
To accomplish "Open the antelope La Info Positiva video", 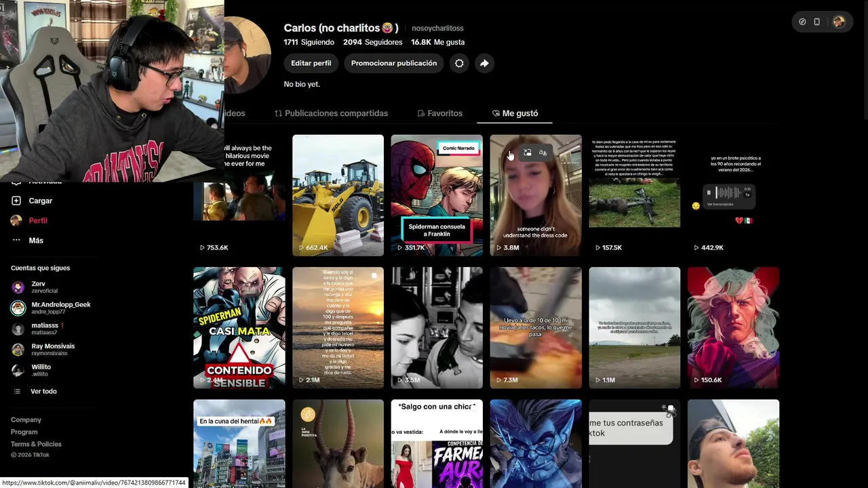I will pyautogui.click(x=338, y=443).
